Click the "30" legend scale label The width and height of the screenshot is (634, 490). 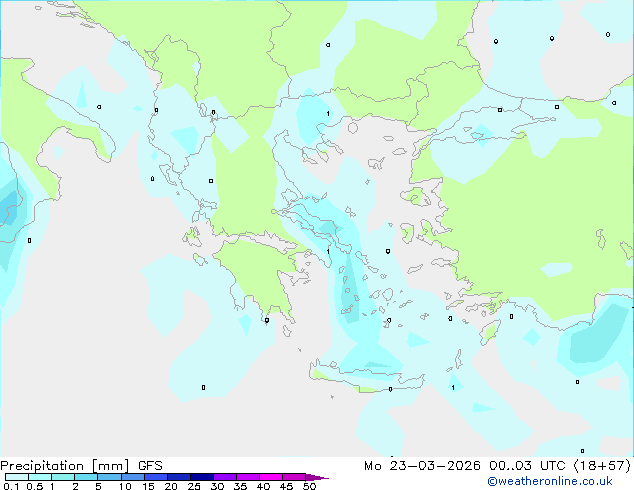[217, 486]
